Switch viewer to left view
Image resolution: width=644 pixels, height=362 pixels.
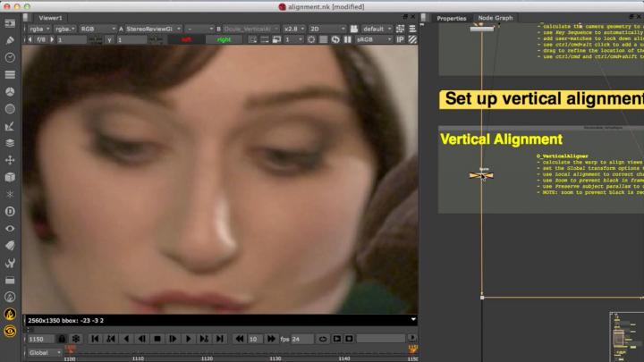(x=186, y=40)
